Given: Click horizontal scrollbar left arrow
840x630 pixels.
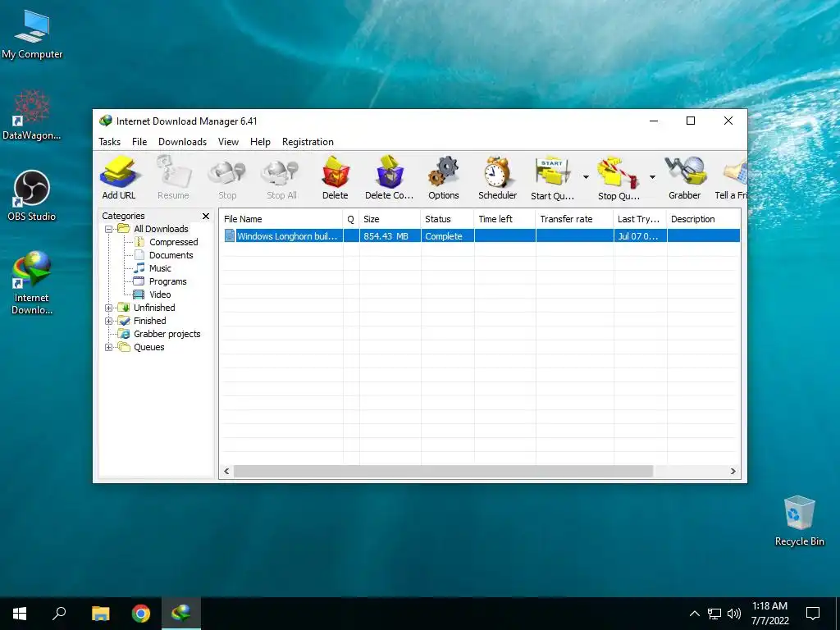Looking at the screenshot, I should [226, 472].
